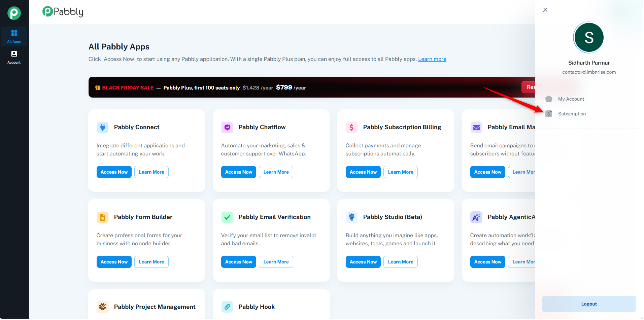Viewport: 644px width, 320px height.
Task: Click the Email Verification checkmark icon
Action: [227, 217]
